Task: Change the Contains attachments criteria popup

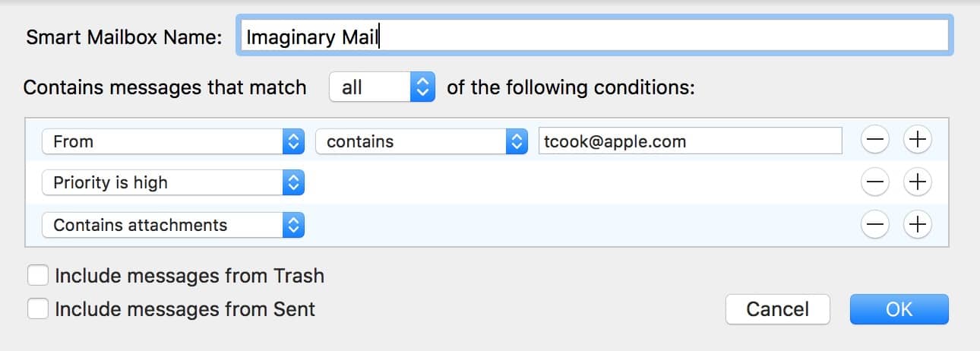Action: tap(173, 226)
